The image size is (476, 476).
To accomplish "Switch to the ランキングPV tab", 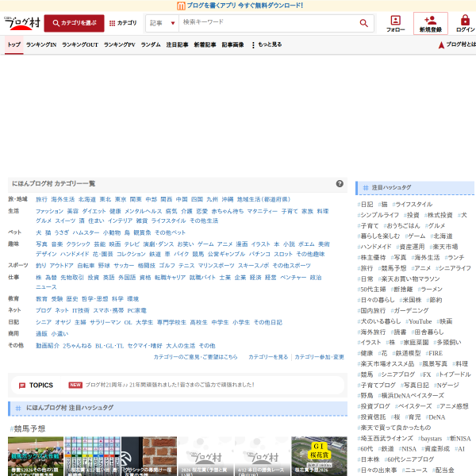I will [x=119, y=44].
